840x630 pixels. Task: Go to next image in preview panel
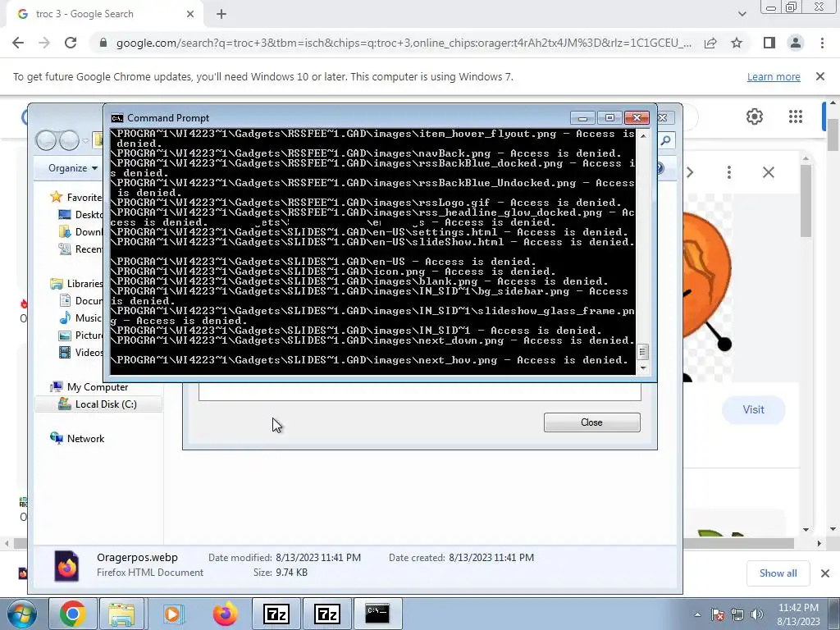point(690,172)
